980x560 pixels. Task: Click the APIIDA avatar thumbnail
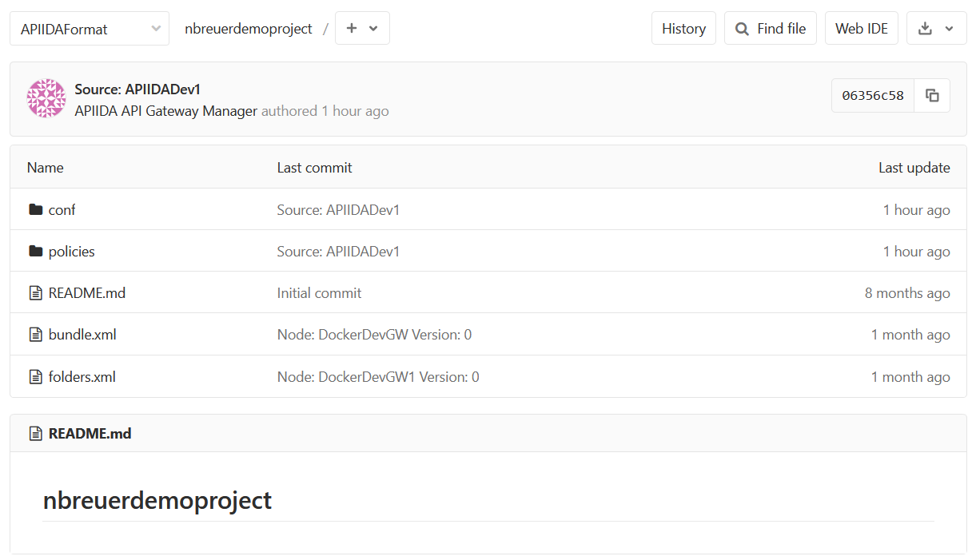pyautogui.click(x=46, y=97)
